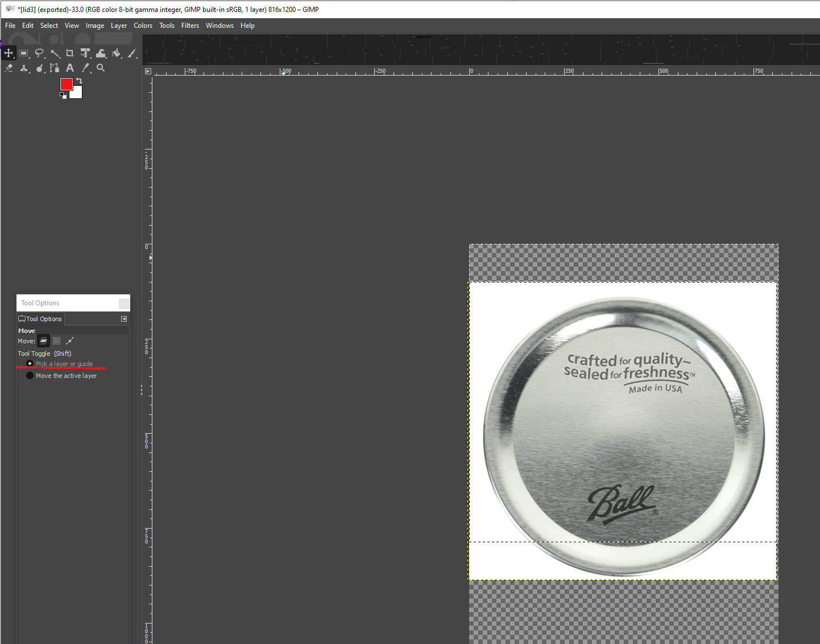Select the Text tool
820x644 pixels.
pyautogui.click(x=70, y=68)
